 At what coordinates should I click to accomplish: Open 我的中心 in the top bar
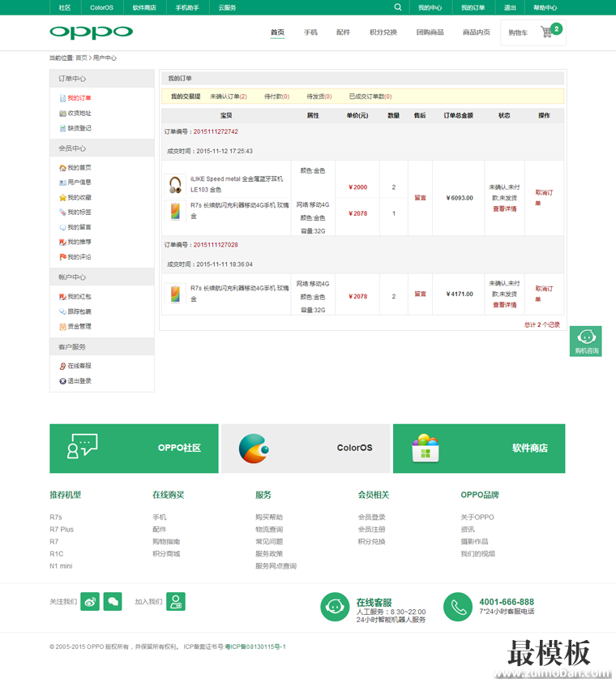pyautogui.click(x=430, y=8)
